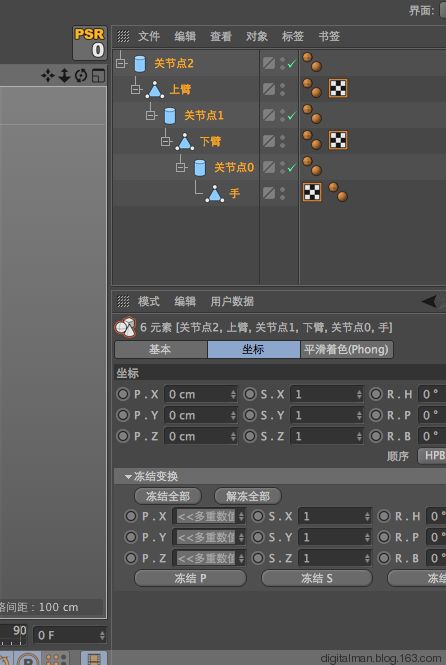Image resolution: width=446 pixels, height=665 pixels.
Task: Click the S.Z value stepper in 坐标
Action: point(359,436)
